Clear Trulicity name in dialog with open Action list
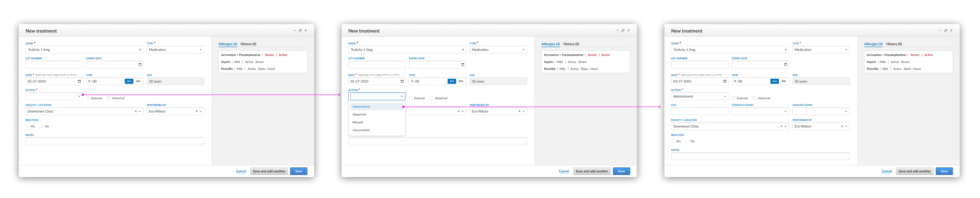 coord(463,50)
